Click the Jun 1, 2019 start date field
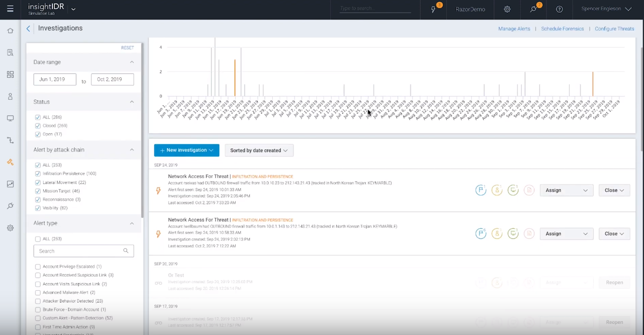This screenshot has height=335, width=644. (x=55, y=79)
